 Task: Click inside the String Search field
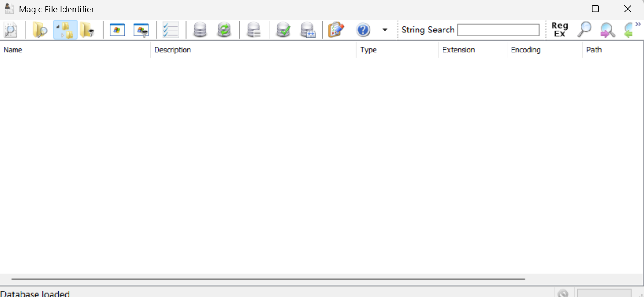coord(498,30)
